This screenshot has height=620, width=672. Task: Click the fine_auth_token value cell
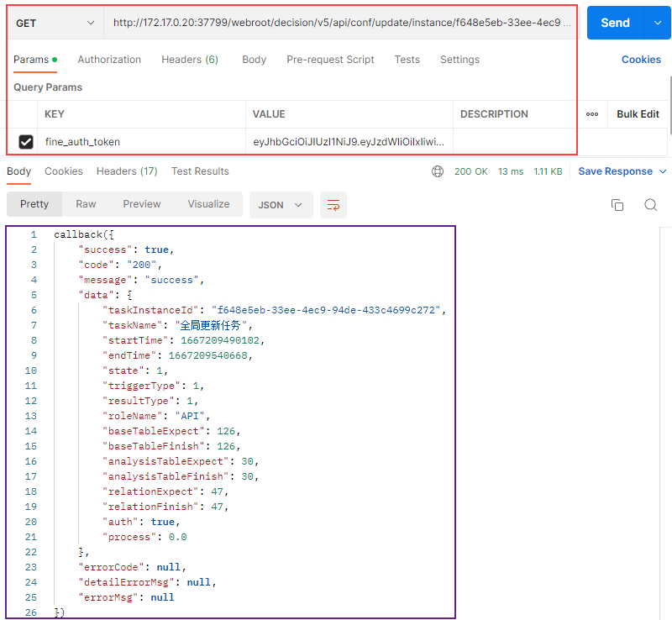(x=349, y=142)
